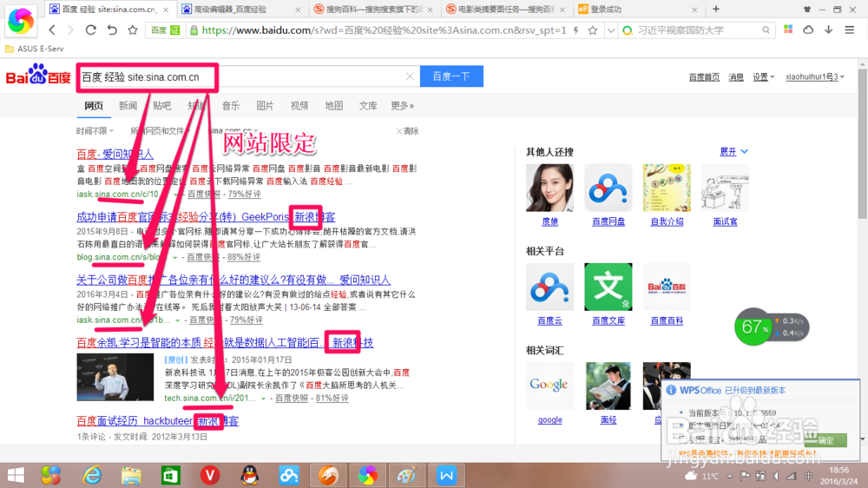868x488 pixels.
Task: Expand the address bar dropdown arrow
Action: (x=610, y=30)
